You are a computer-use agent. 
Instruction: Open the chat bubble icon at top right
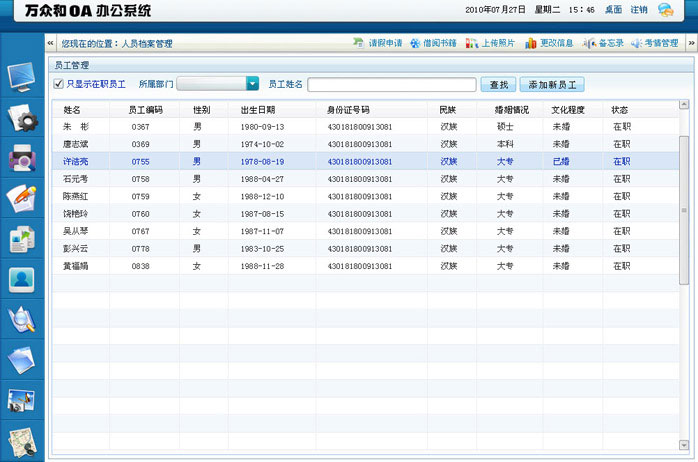pos(665,10)
